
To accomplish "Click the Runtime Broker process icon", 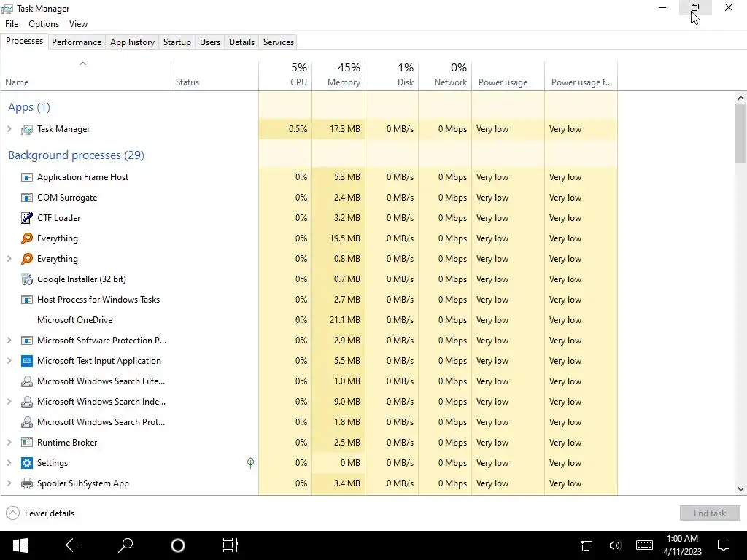I will pyautogui.click(x=27, y=443).
